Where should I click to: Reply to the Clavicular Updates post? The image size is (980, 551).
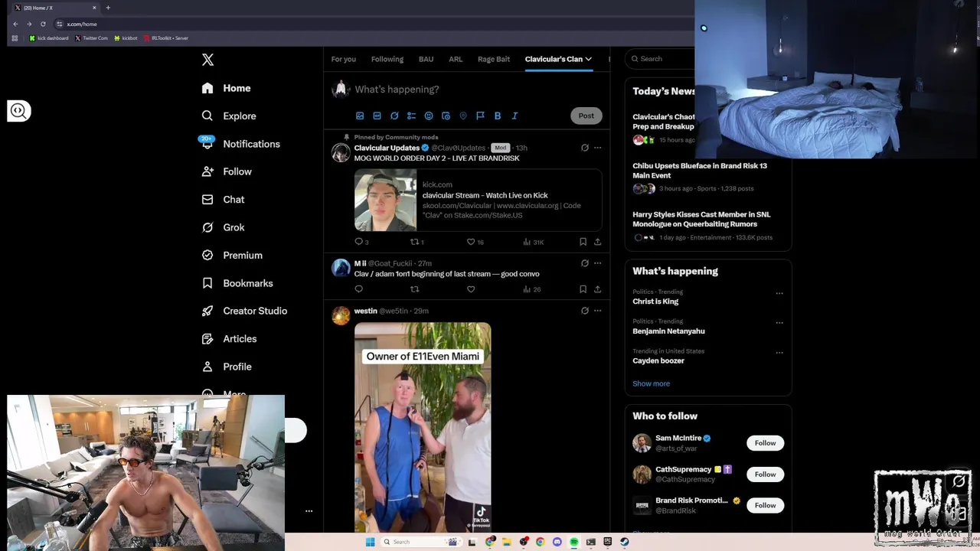click(x=358, y=242)
